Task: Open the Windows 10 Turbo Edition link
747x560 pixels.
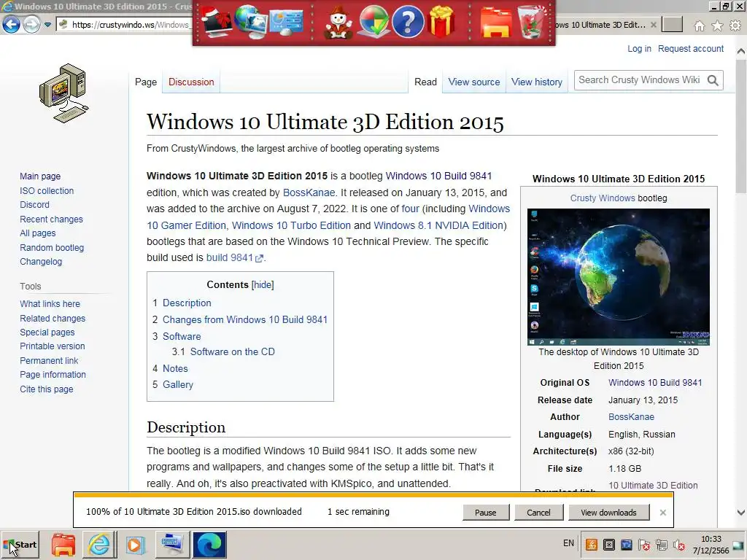Action: pyautogui.click(x=291, y=225)
